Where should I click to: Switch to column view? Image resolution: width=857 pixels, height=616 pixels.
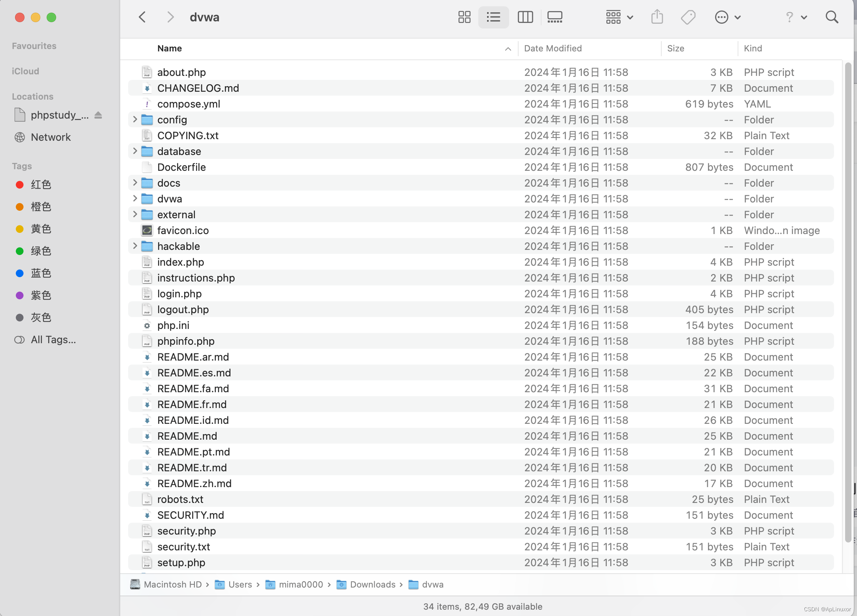(x=525, y=17)
